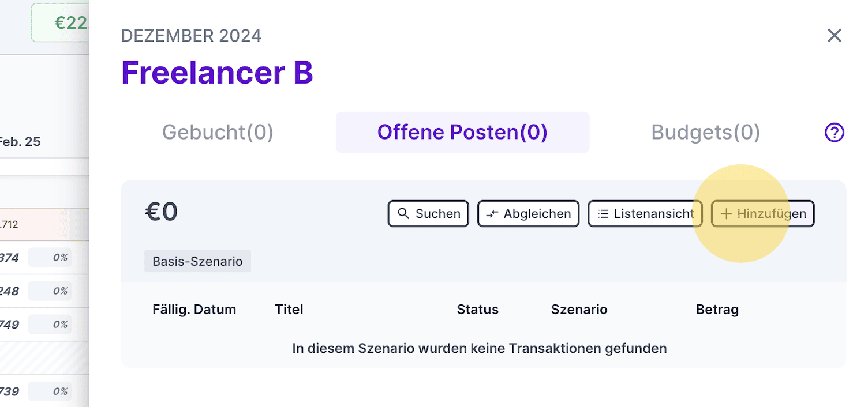Click the Abgleichen reconcile arrows button
Image resolution: width=868 pixels, height=407 pixels.
pyautogui.click(x=528, y=214)
